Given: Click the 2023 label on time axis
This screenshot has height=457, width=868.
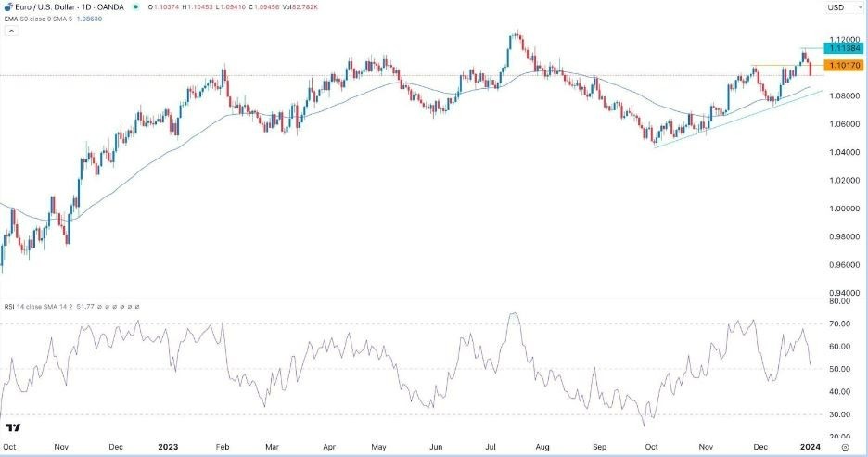Looking at the screenshot, I should click(168, 447).
